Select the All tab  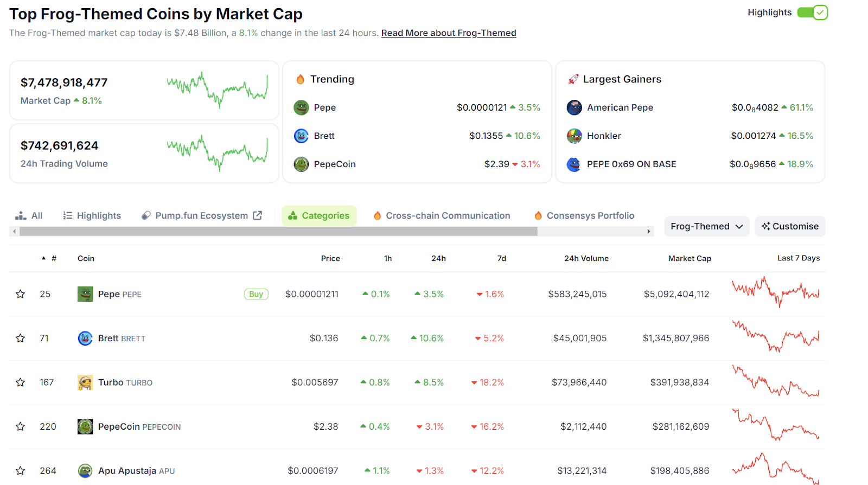pyautogui.click(x=29, y=215)
